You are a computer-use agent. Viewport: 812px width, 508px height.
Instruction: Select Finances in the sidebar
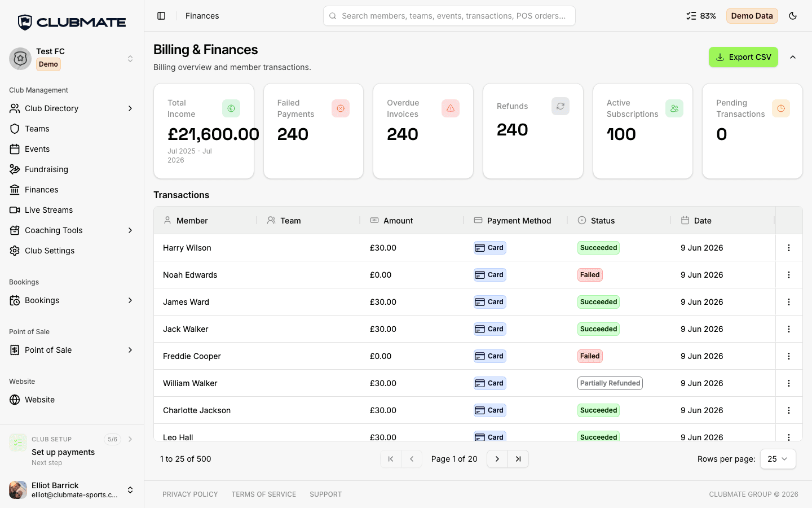click(x=72, y=190)
